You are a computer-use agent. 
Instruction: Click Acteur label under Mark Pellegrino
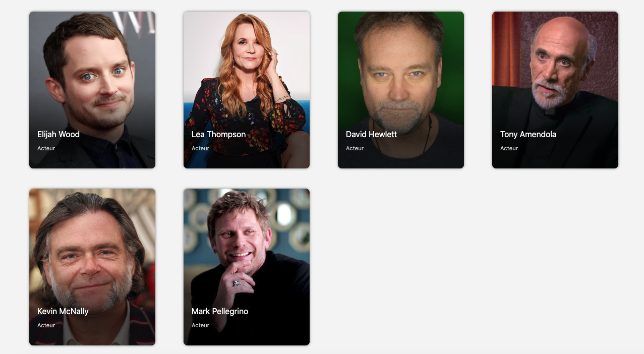click(200, 325)
